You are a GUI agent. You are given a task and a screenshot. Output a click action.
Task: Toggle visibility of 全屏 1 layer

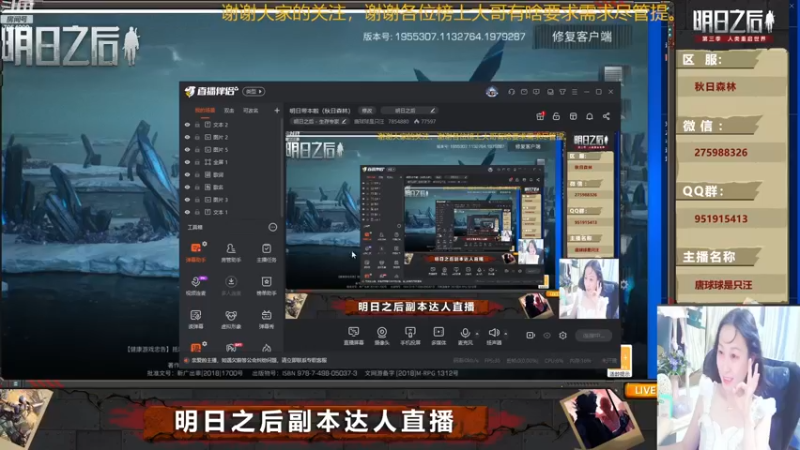[x=187, y=162]
